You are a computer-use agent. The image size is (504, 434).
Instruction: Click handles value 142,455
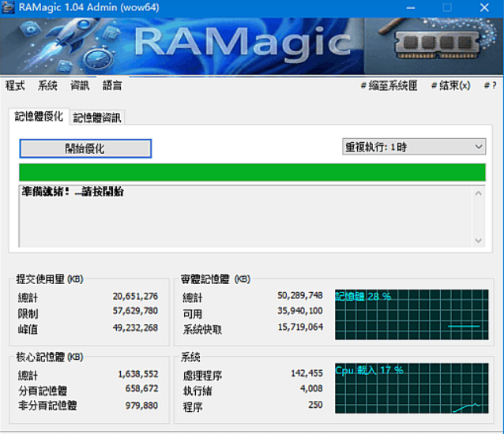pyautogui.click(x=307, y=373)
